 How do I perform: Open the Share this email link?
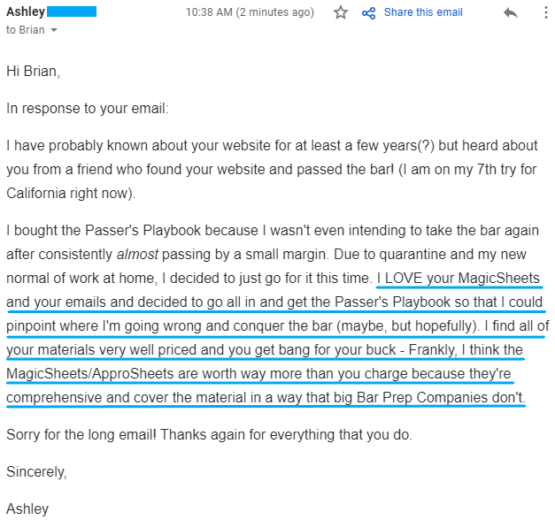[423, 12]
